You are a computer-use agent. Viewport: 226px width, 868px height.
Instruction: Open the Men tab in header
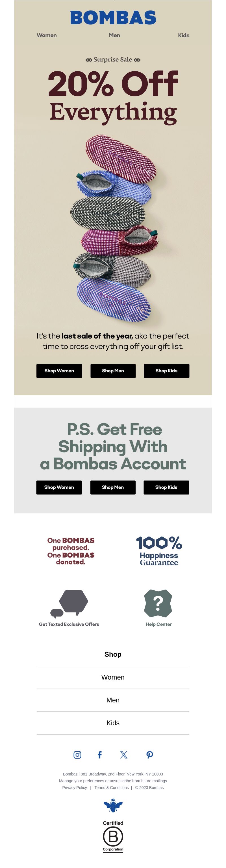tap(114, 35)
